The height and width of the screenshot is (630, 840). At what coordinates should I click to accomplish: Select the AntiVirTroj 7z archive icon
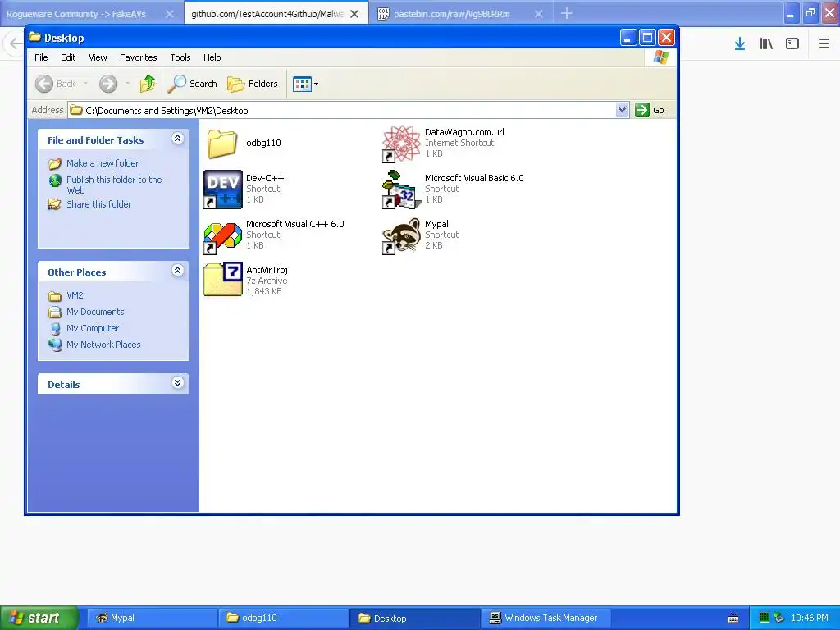point(222,279)
